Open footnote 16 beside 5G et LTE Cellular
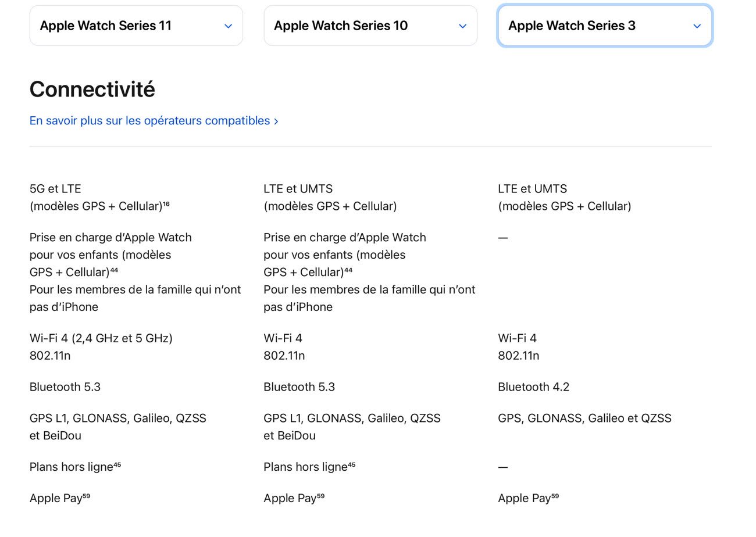 pyautogui.click(x=166, y=204)
